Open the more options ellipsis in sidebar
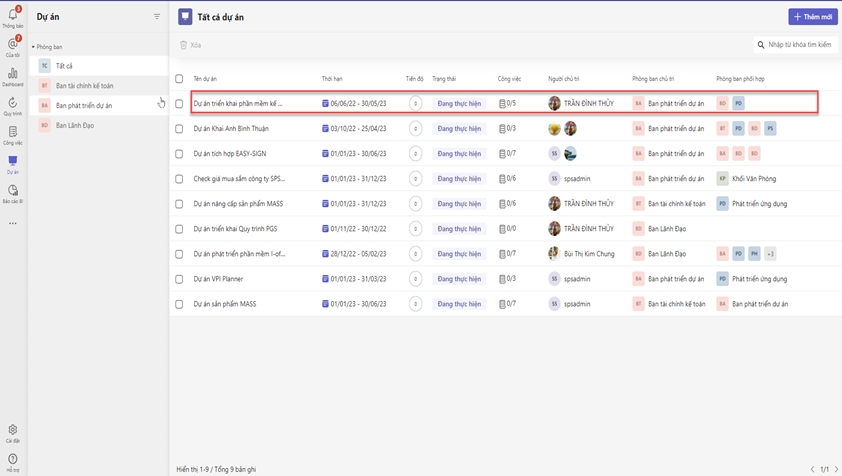This screenshot has height=476, width=842. (13, 223)
